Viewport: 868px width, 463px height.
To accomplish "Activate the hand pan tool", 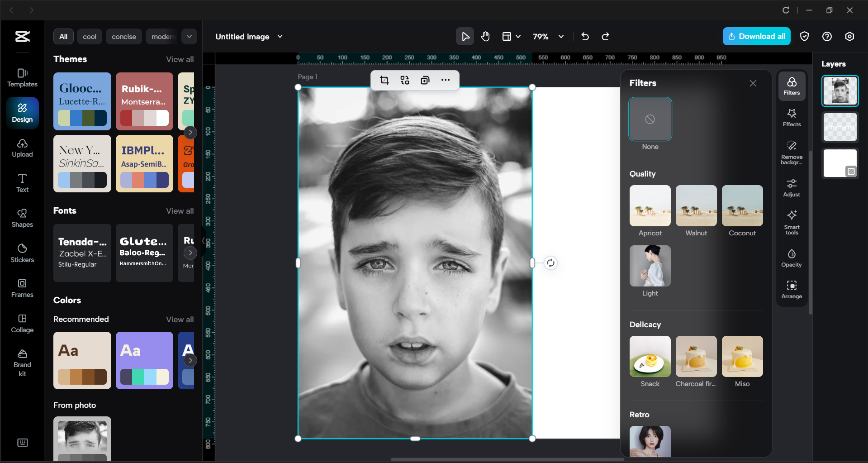I will 485,36.
